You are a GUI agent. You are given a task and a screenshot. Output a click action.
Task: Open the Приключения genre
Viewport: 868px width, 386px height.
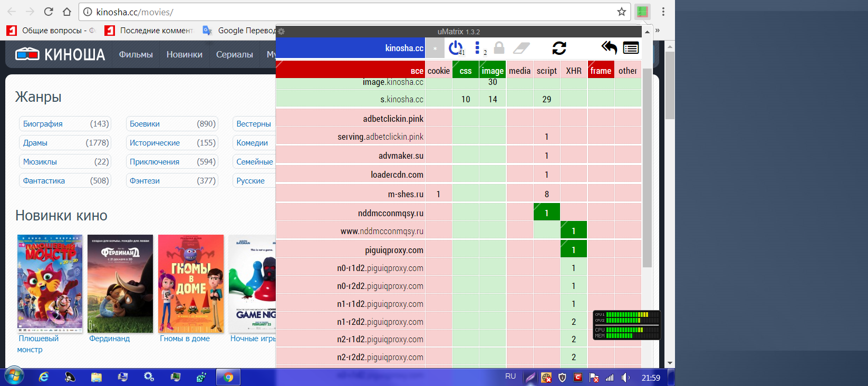pyautogui.click(x=155, y=162)
